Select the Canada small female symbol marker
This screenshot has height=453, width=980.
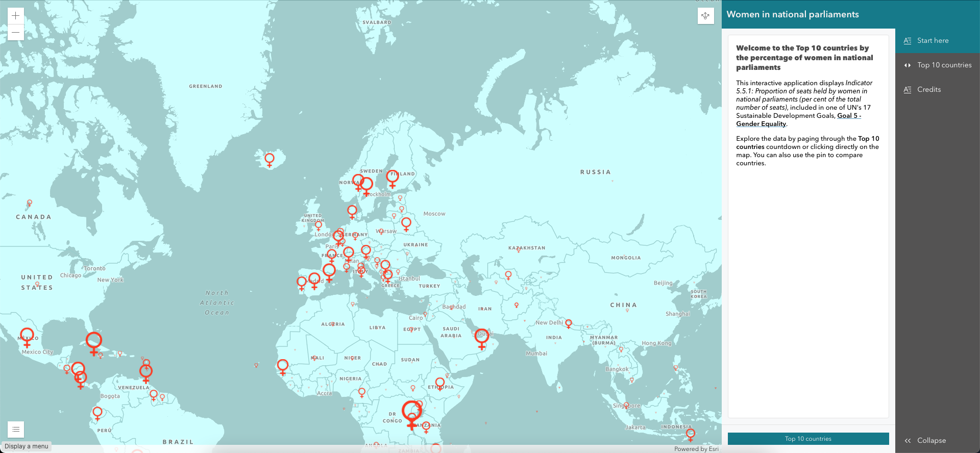click(30, 204)
